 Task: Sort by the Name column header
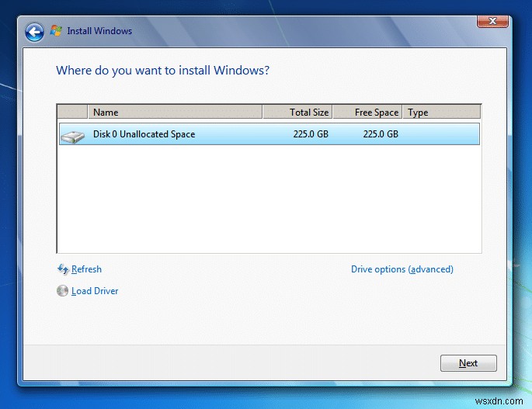(175, 112)
